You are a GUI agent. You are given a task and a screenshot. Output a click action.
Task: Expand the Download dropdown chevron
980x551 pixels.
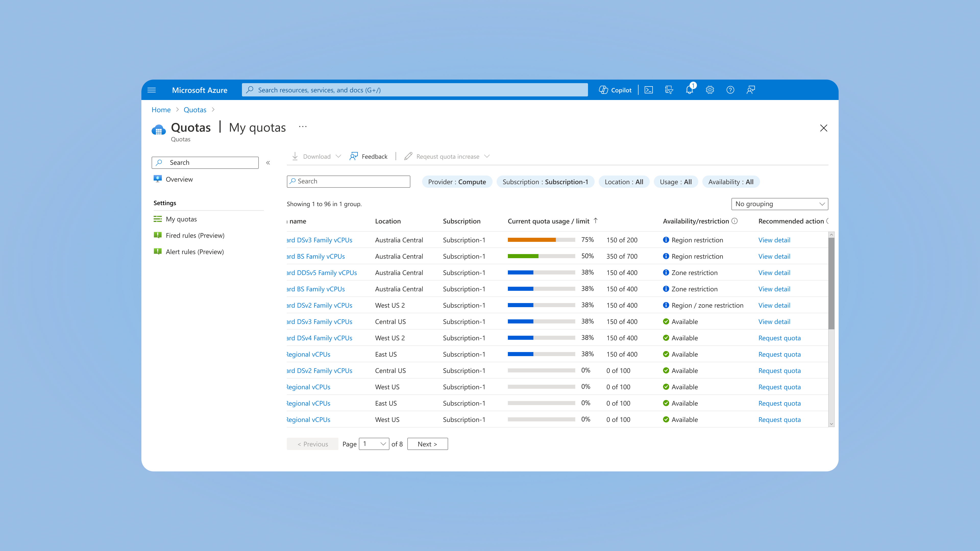tap(338, 156)
